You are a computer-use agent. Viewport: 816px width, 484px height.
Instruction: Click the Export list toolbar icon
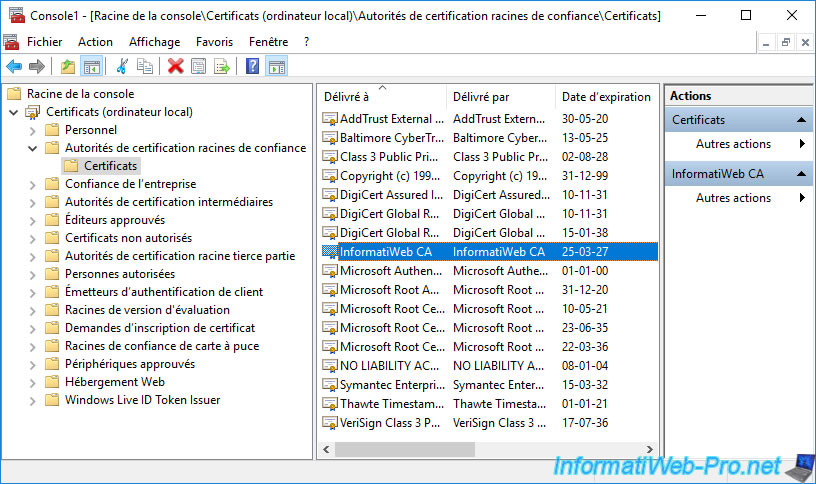point(222,67)
